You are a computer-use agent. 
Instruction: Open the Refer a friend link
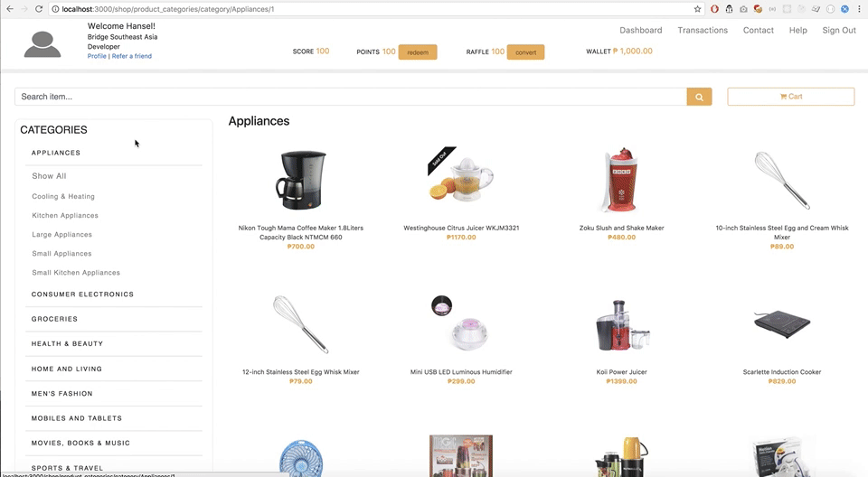(x=132, y=56)
